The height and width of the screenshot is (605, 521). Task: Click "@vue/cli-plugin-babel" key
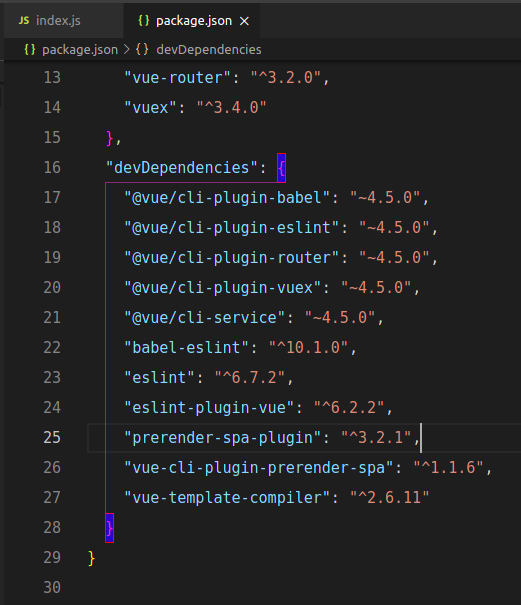(x=227, y=198)
